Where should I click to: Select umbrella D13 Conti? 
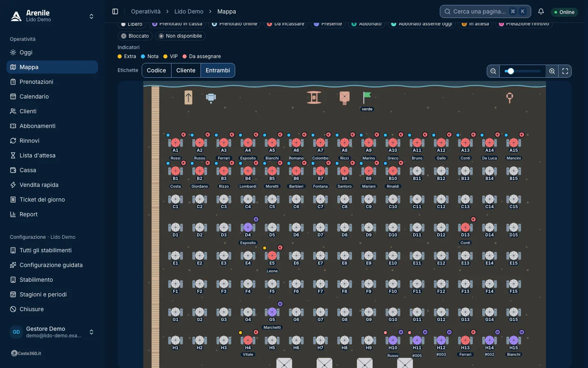click(x=465, y=228)
